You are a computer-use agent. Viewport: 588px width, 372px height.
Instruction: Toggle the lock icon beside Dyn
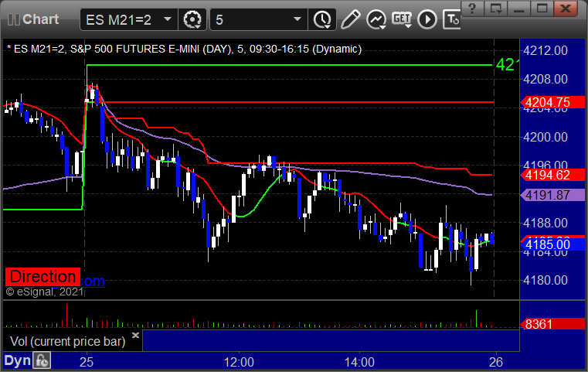tap(42, 360)
